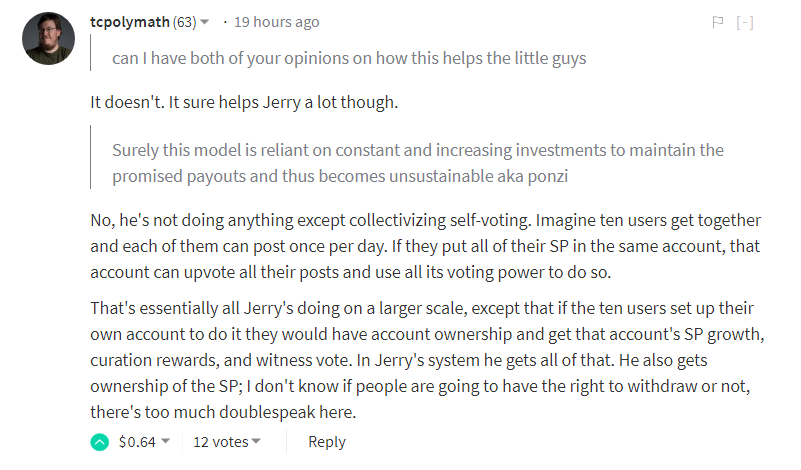The image size is (801, 470).
Task: Open tcpolymath's profile picture
Action: coord(49,38)
